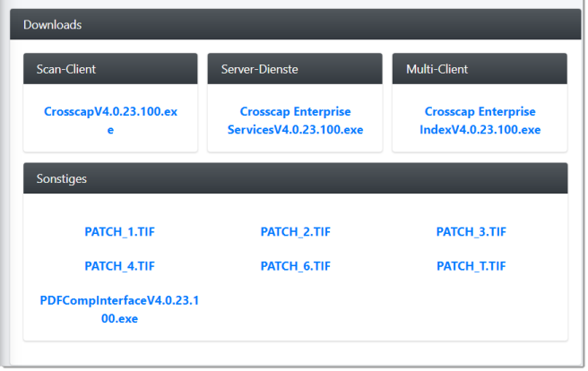Viewport: 588px width, 371px height.
Task: Select the PATCH_T.TIF download link
Action: (x=471, y=266)
